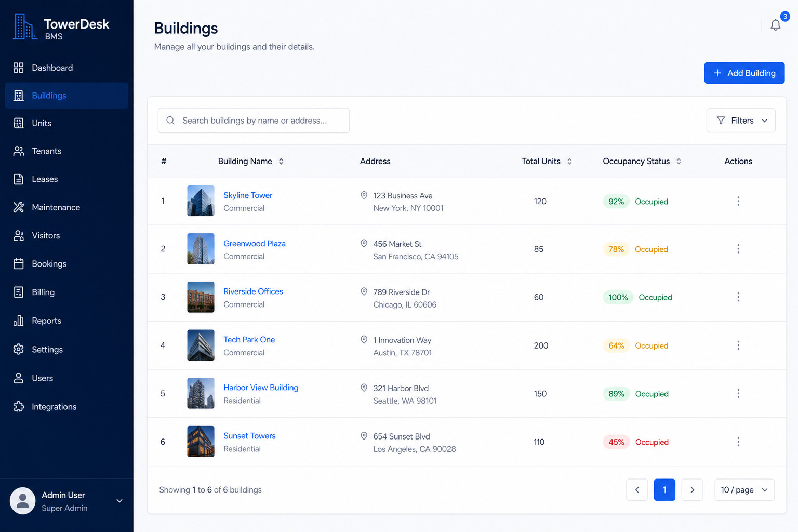Image resolution: width=798 pixels, height=532 pixels.
Task: Click the 100% occupancy badge
Action: (618, 298)
